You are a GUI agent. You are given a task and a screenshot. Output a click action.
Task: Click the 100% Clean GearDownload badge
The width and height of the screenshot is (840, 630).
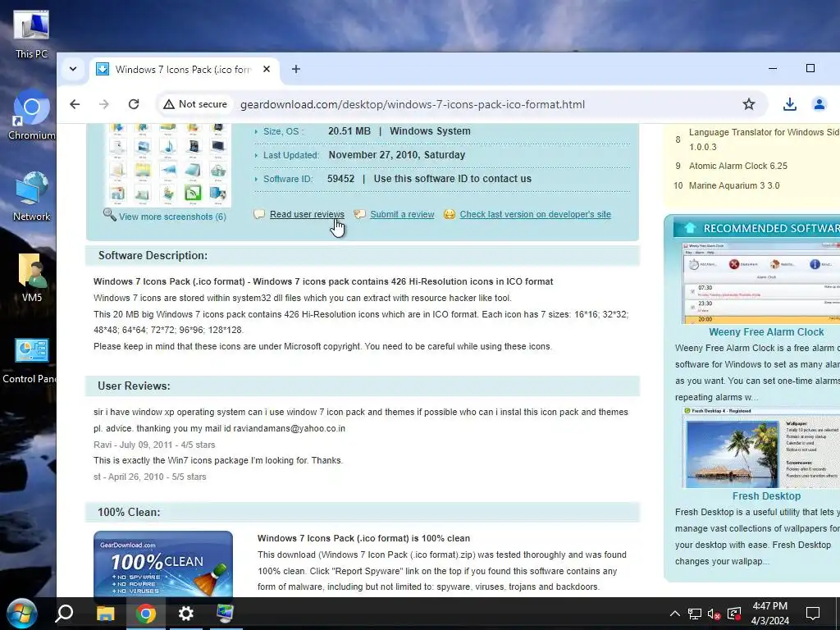point(163,564)
